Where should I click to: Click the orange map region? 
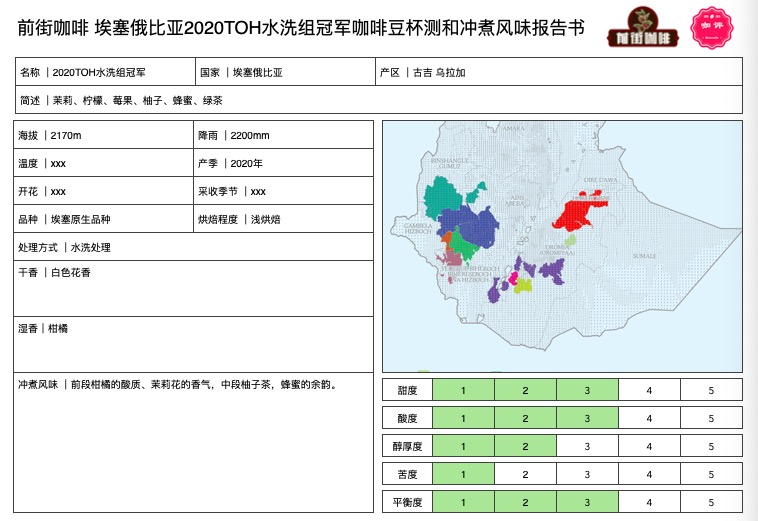pos(447,238)
